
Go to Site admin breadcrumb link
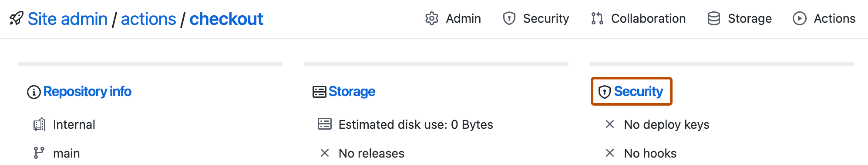(67, 19)
